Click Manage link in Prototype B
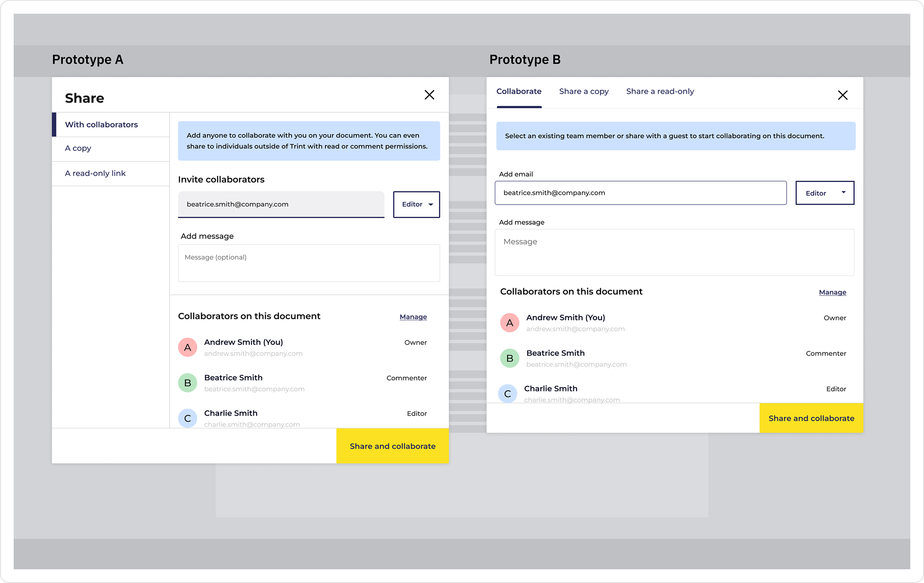Screen dimensions: 924x583 coord(832,292)
